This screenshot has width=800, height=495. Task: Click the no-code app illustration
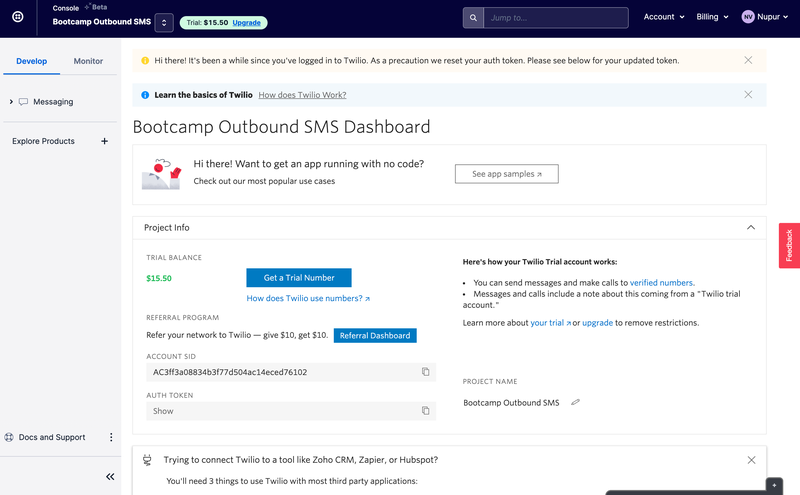161,174
